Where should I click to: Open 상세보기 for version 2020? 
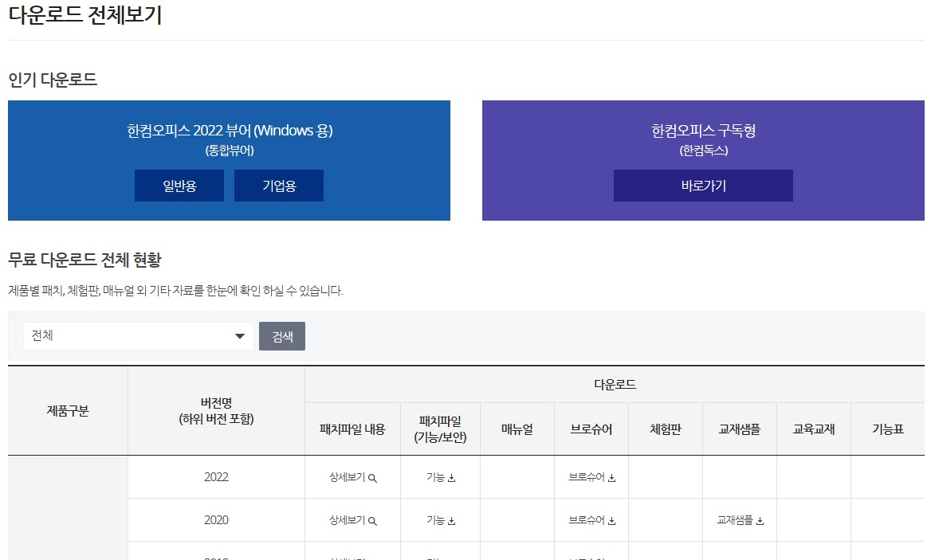point(353,520)
